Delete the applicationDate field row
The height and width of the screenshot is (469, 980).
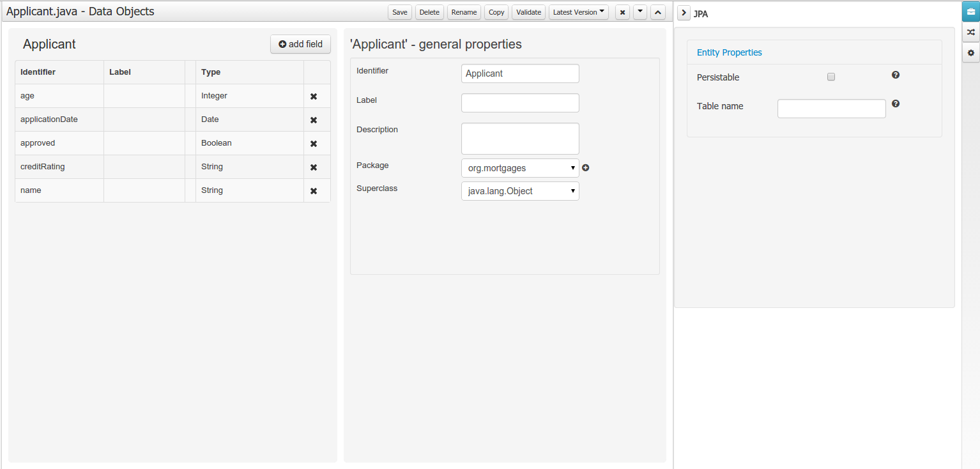(x=314, y=120)
